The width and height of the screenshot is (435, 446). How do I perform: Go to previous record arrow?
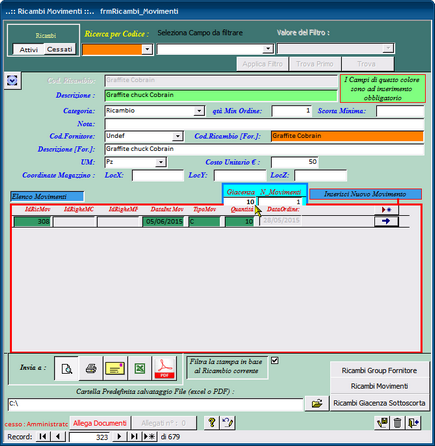[58, 436]
